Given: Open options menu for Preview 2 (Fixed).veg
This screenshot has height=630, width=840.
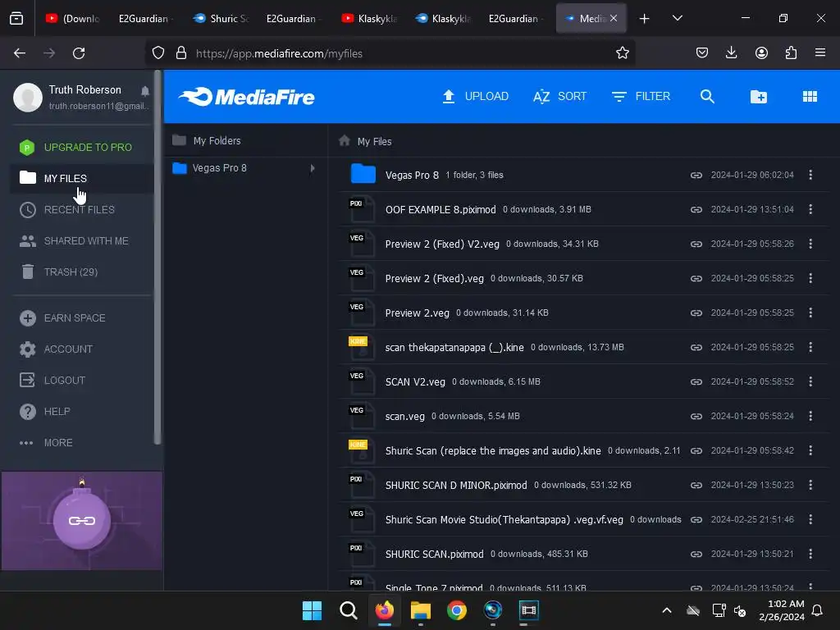Looking at the screenshot, I should click(x=810, y=278).
